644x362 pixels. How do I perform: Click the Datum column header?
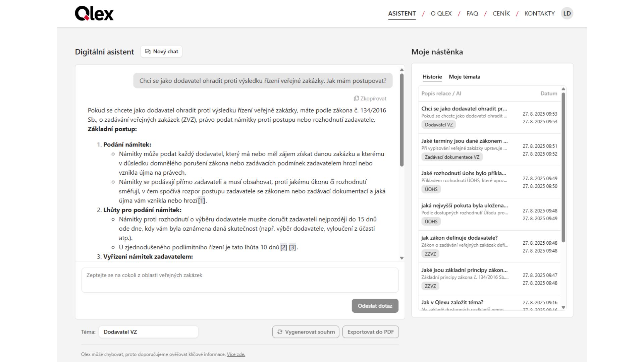pyautogui.click(x=549, y=94)
